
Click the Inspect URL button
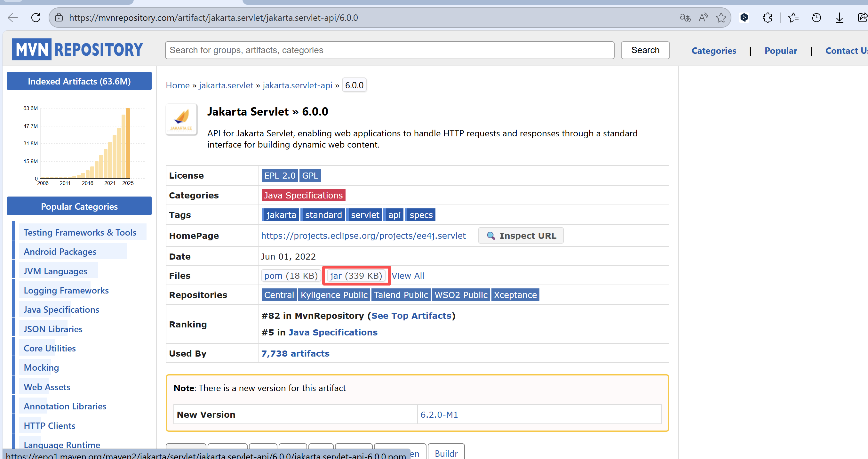tap(521, 236)
